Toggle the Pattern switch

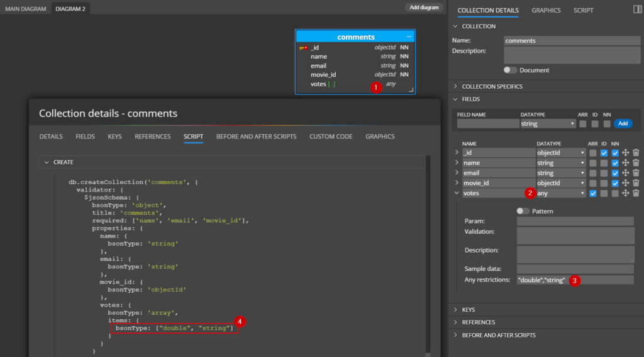pyautogui.click(x=523, y=211)
